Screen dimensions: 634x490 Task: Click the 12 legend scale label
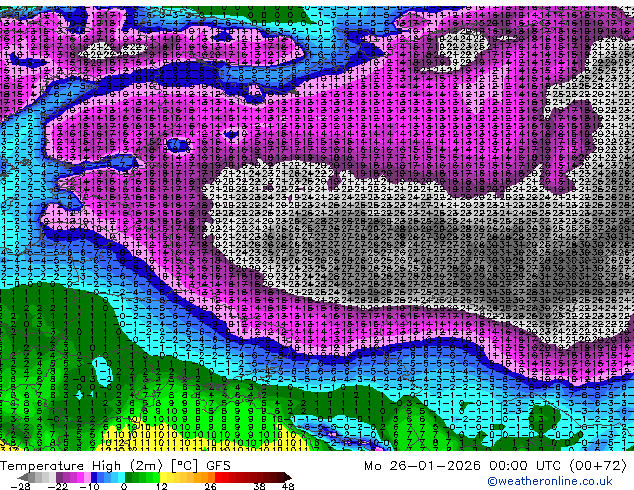[162, 486]
